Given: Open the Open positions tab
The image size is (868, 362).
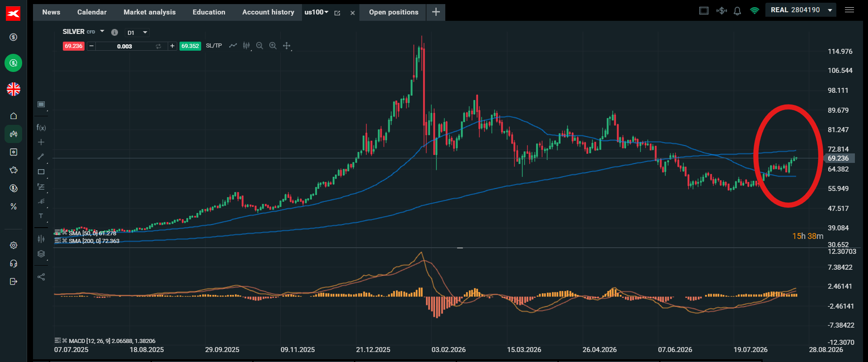Looking at the screenshot, I should click(x=393, y=12).
